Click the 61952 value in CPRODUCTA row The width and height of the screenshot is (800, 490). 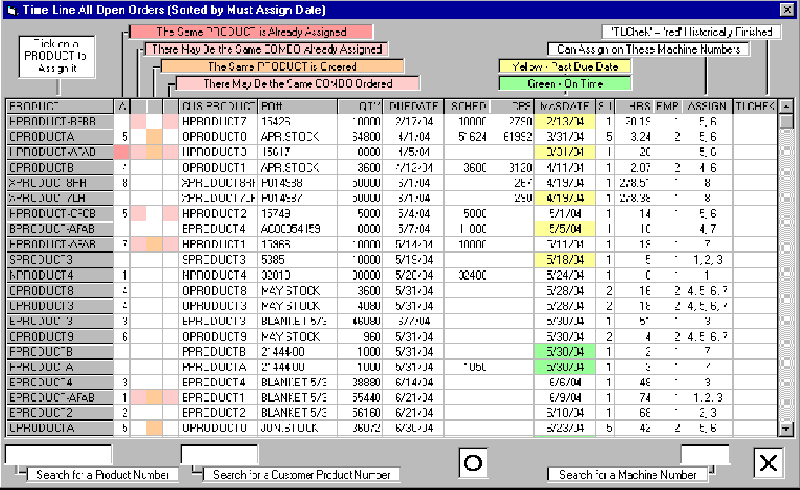513,137
